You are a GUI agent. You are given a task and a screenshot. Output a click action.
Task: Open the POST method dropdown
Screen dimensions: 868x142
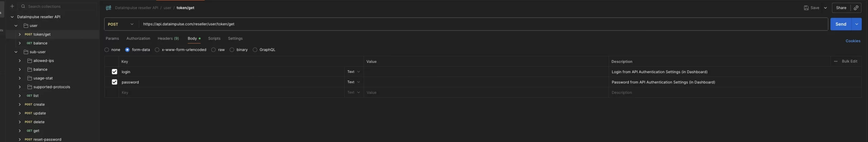click(x=121, y=24)
